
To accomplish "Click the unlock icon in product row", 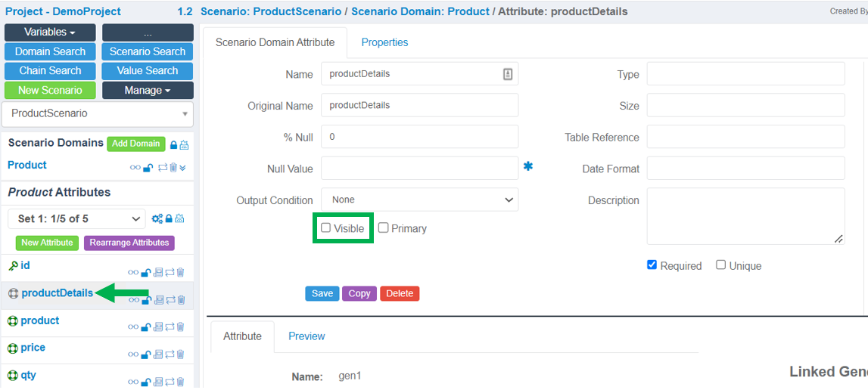I will [146, 327].
